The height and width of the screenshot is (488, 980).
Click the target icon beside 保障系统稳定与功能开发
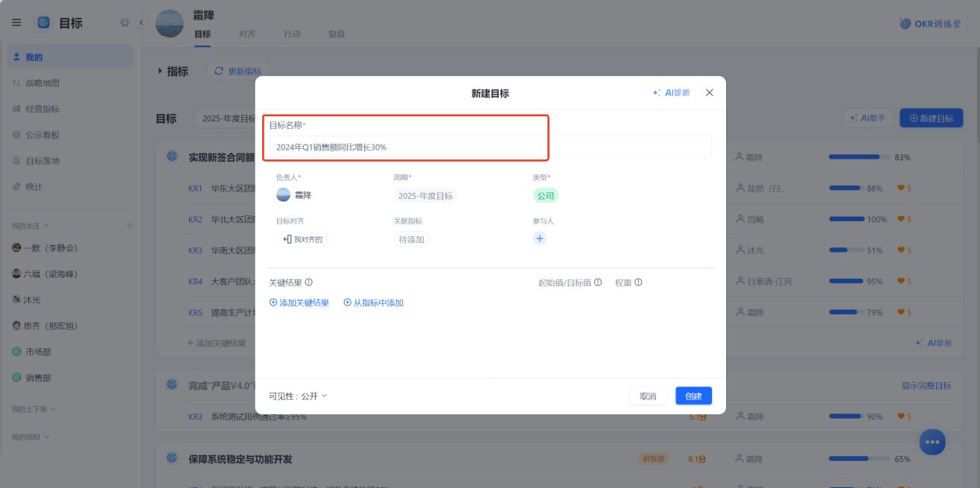coord(172,458)
